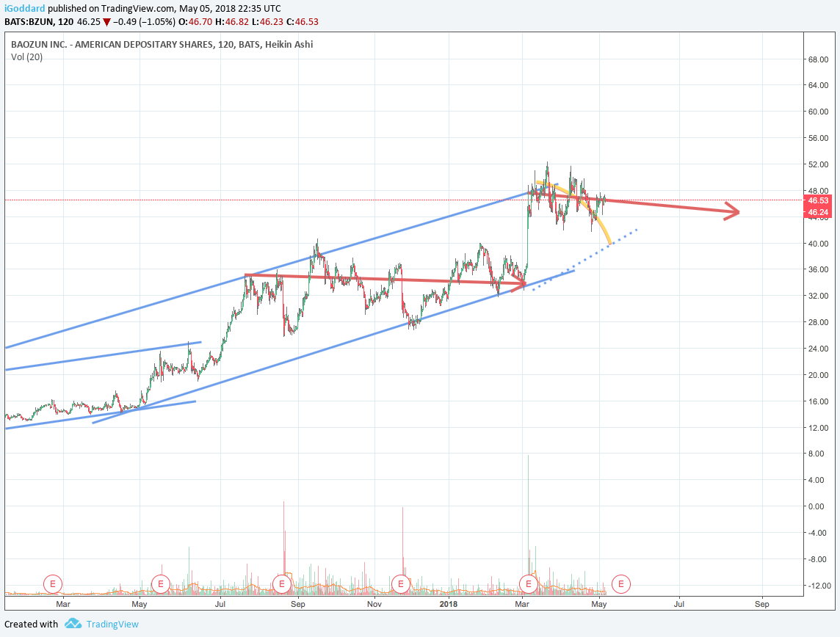
Task: Click the 52.00 price axis label
Action: coord(819,164)
